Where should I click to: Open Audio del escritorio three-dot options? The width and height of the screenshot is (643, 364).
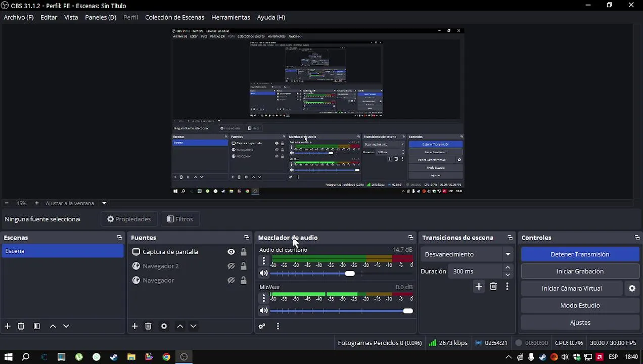263,261
